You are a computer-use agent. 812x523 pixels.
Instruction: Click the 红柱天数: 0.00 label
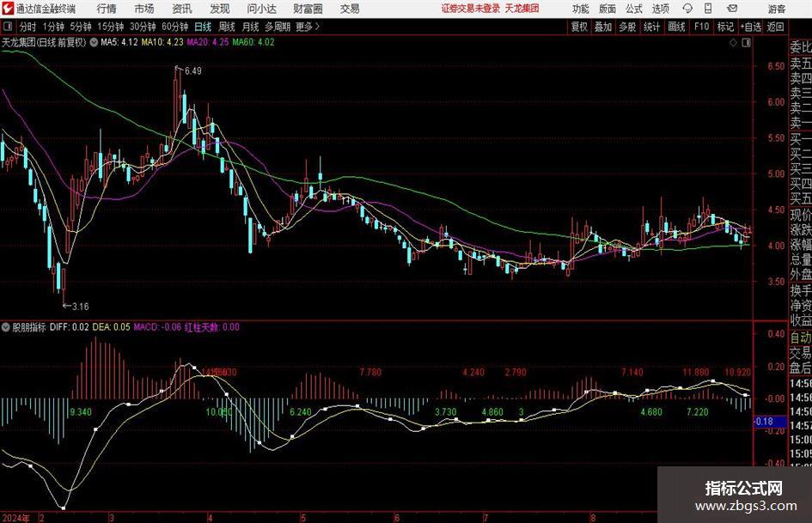tap(211, 327)
